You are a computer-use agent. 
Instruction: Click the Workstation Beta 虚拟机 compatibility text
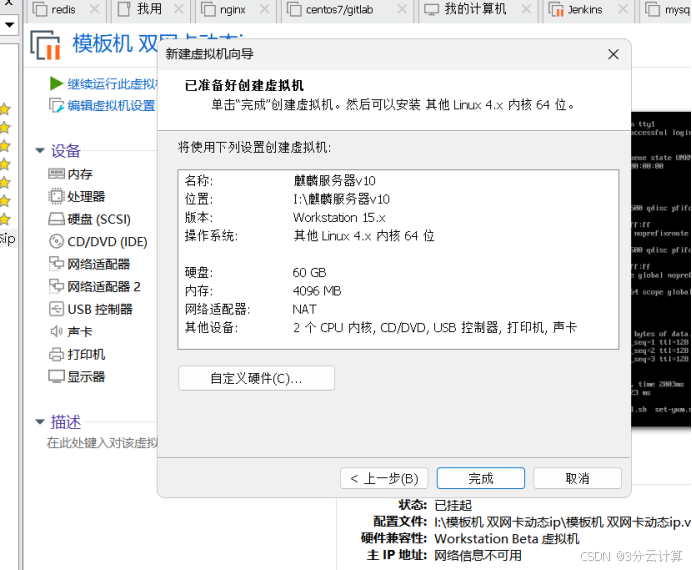coord(507,539)
